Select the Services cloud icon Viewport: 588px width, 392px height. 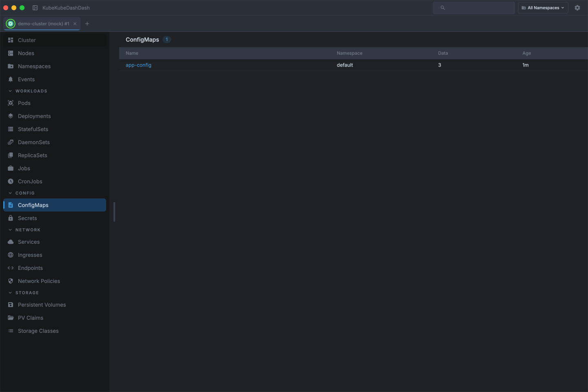tap(11, 242)
